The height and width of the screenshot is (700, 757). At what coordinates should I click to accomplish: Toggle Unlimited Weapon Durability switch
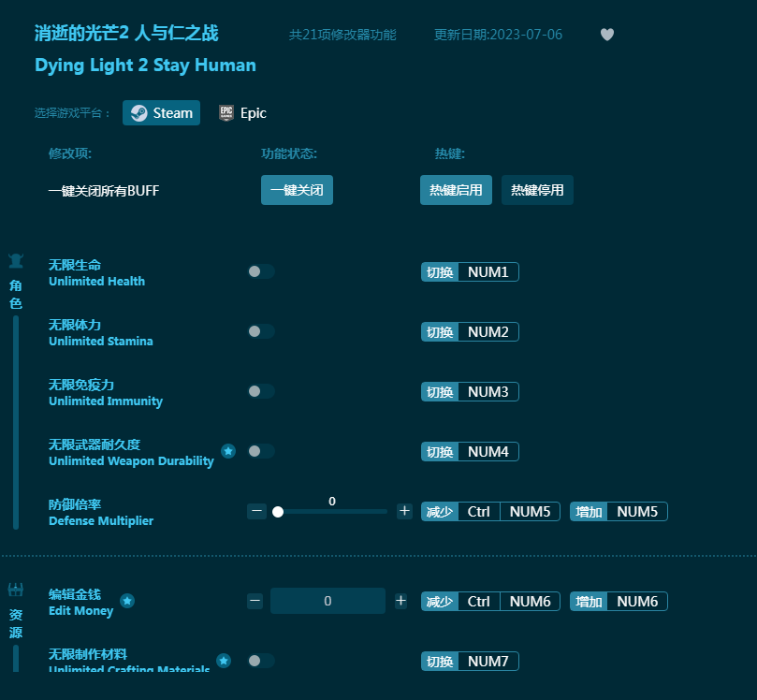pos(261,451)
